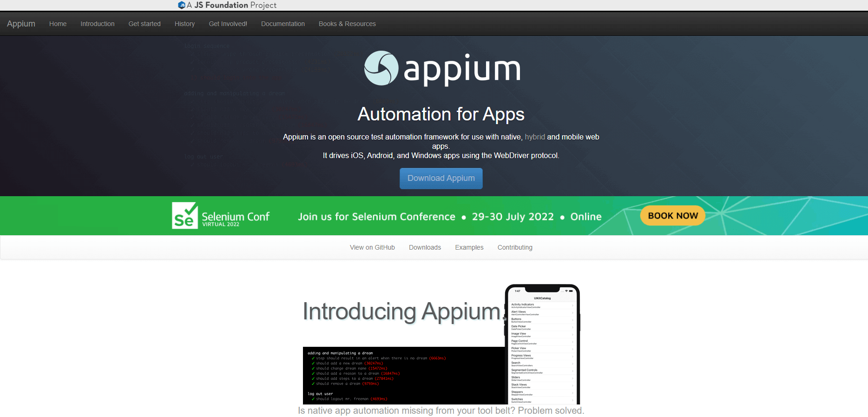Open Books & Resources nav item
Screen dimensions: 868x417
pyautogui.click(x=347, y=24)
